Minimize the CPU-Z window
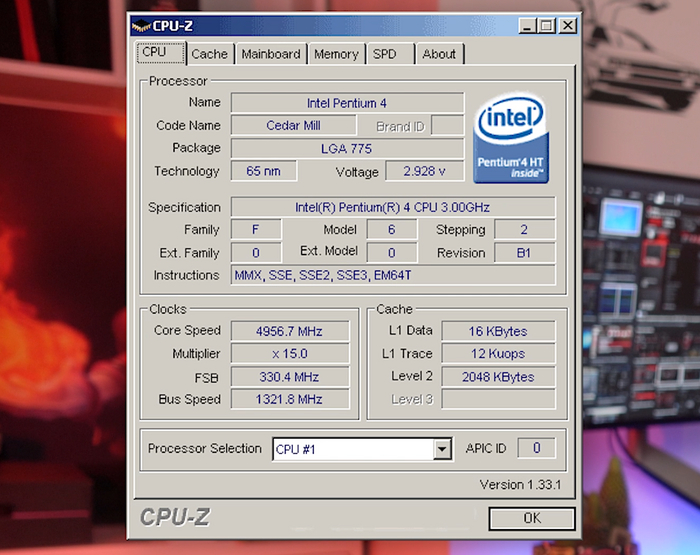700x555 pixels. point(527,25)
